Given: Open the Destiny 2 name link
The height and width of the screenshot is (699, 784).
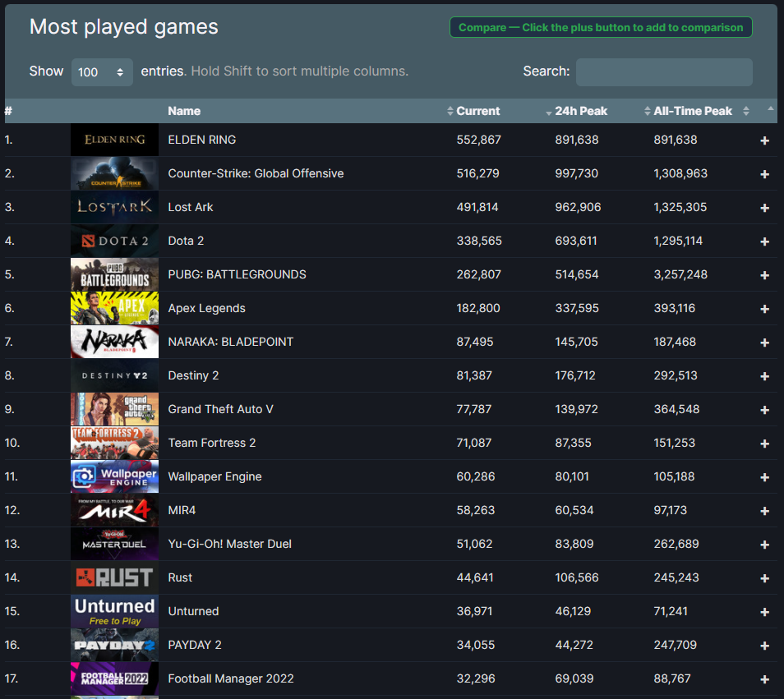Looking at the screenshot, I should [193, 375].
